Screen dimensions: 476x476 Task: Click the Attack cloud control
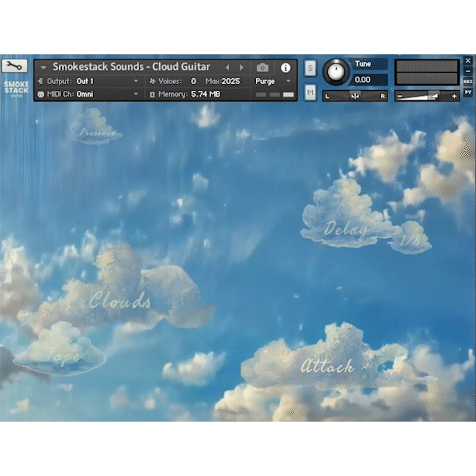[x=327, y=364]
